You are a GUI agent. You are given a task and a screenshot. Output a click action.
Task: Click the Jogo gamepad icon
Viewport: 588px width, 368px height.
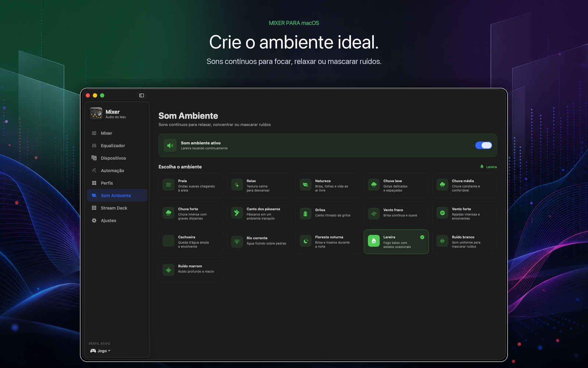[93, 351]
